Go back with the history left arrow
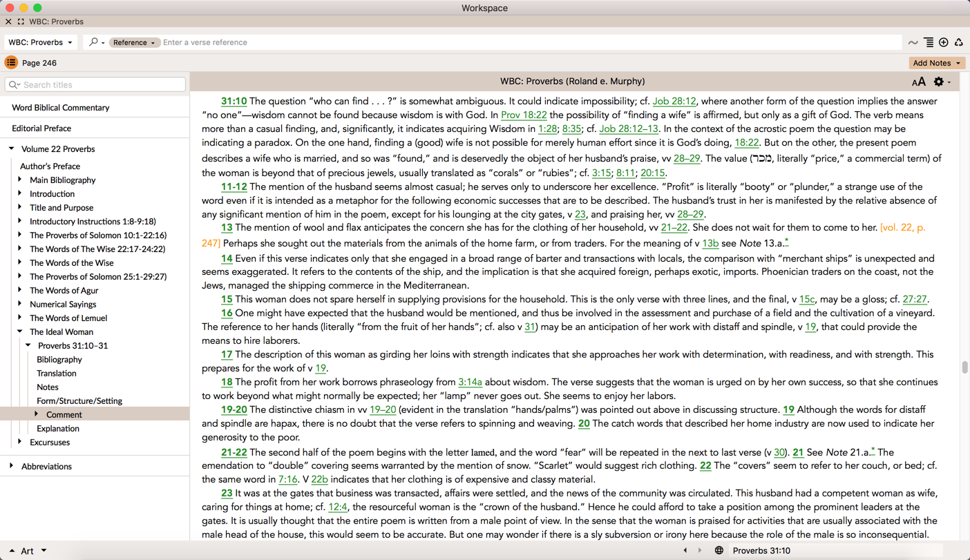The image size is (970, 560). click(x=685, y=551)
